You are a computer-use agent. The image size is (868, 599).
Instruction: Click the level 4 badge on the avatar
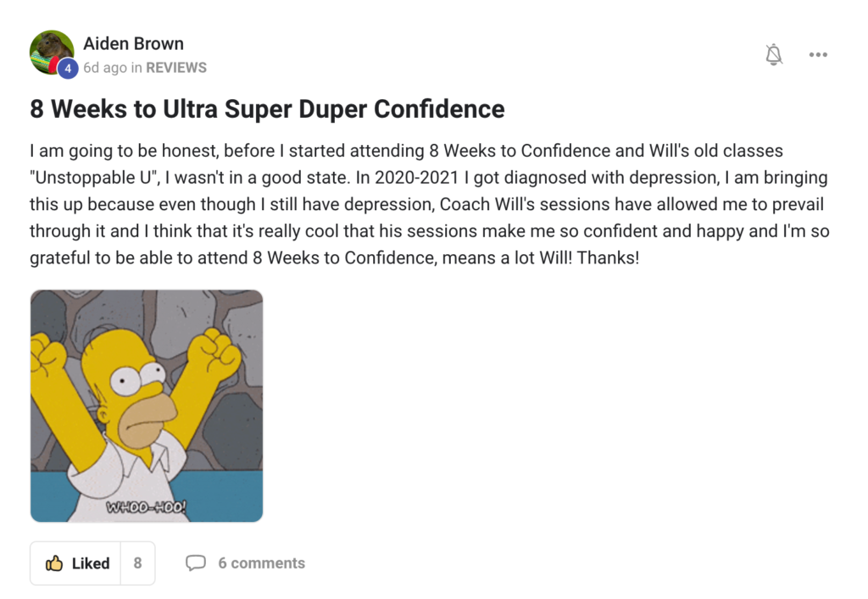click(68, 68)
